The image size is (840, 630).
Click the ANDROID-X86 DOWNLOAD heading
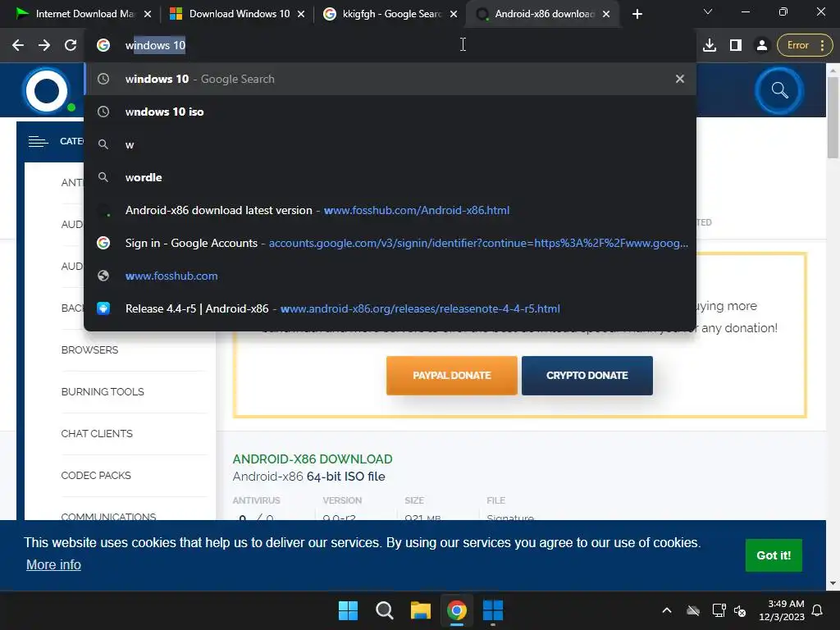(313, 459)
